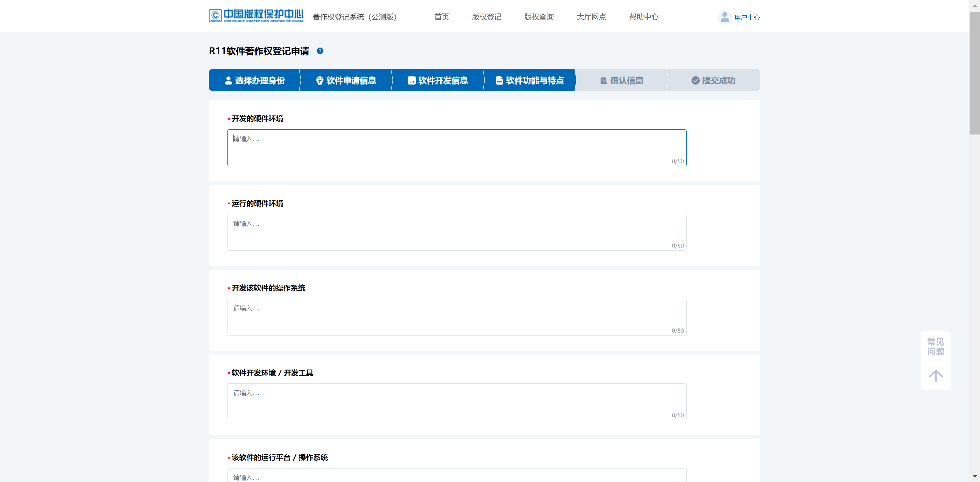Click the scroll-to-top arrow icon

click(x=936, y=375)
